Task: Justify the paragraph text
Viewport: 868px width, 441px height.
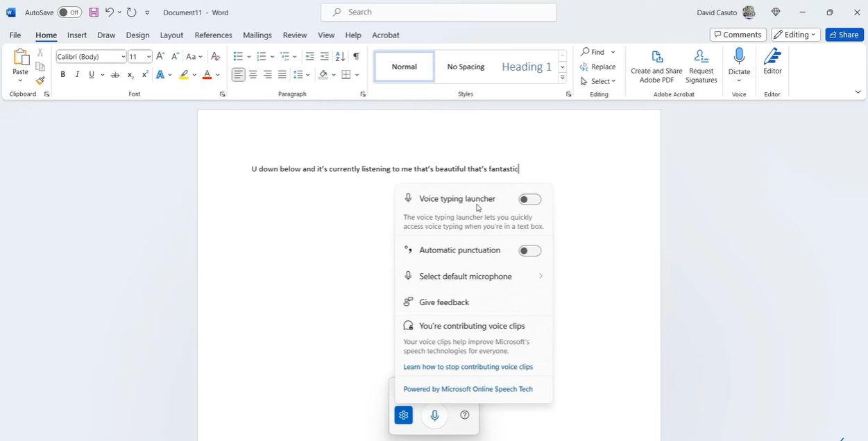Action: point(282,75)
